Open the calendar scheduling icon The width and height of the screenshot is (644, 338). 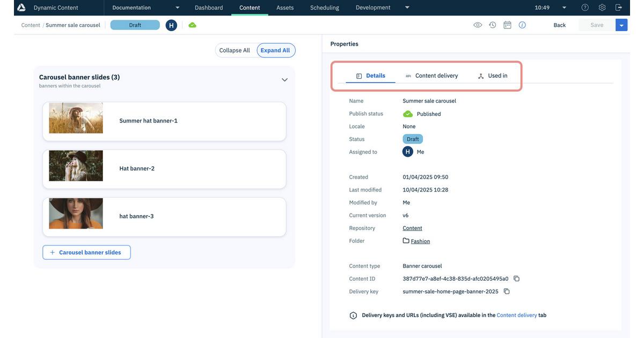click(507, 25)
